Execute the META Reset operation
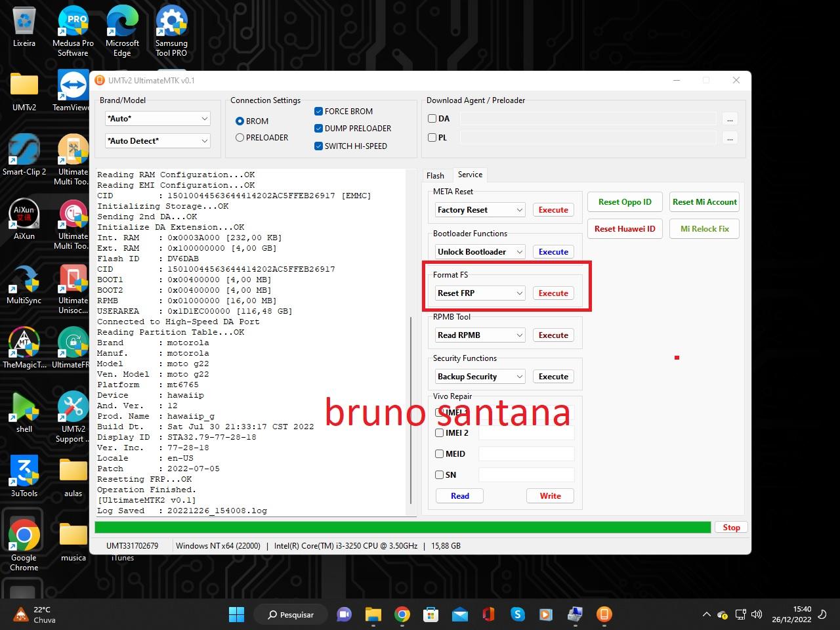840x630 pixels. coord(553,210)
